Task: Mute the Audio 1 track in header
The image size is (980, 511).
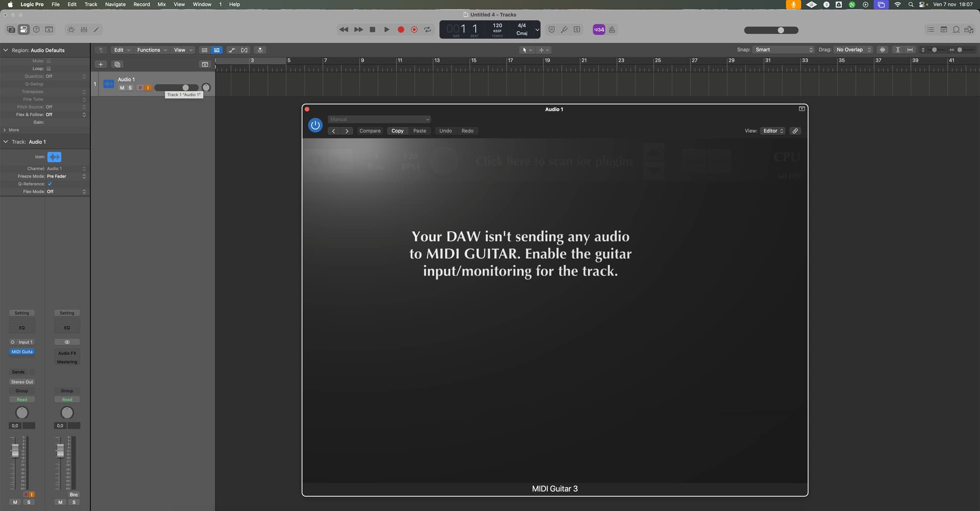Action: [x=121, y=88]
